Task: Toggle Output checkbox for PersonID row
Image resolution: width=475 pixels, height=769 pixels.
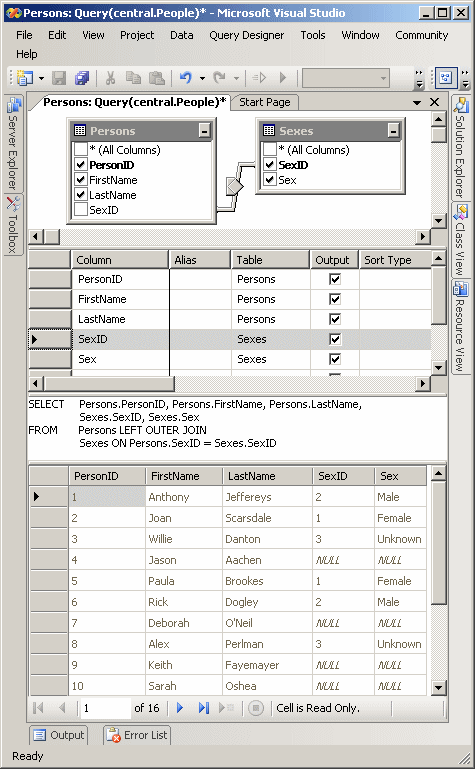Action: pyautogui.click(x=335, y=279)
